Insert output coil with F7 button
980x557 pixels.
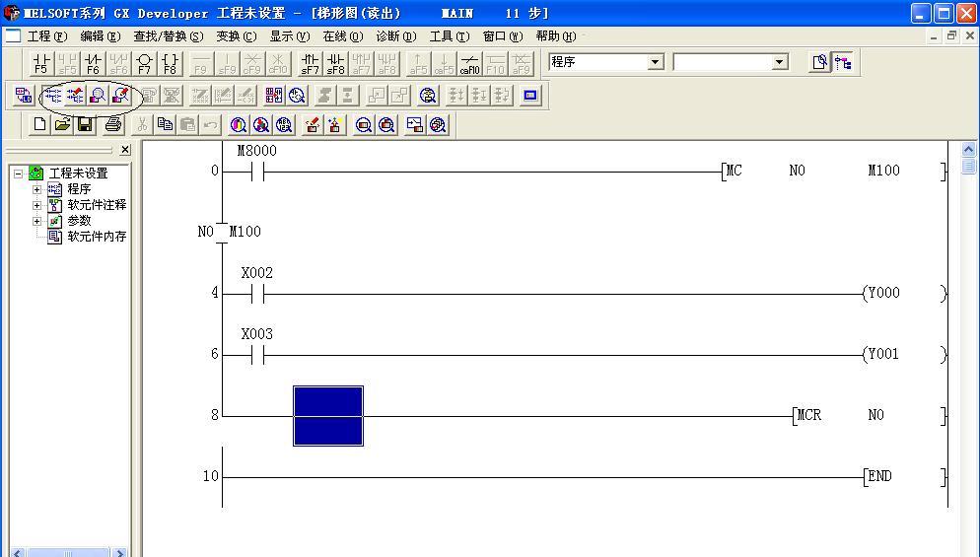145,63
